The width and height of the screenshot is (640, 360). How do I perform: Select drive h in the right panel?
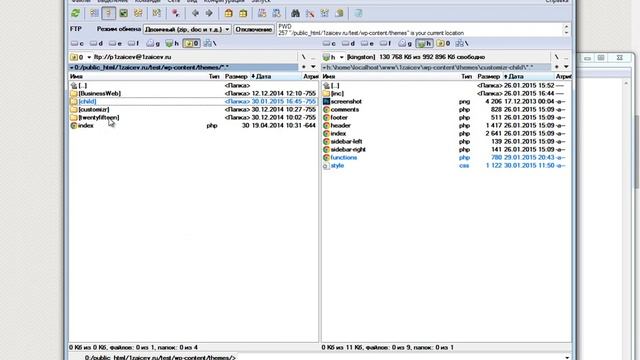pyautogui.click(x=424, y=43)
